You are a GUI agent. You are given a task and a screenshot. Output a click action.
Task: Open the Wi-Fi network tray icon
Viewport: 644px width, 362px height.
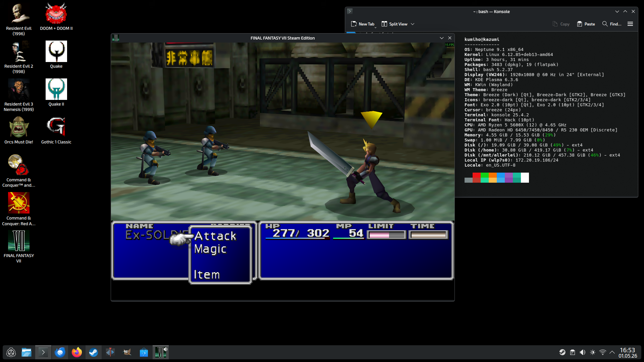[603, 352]
